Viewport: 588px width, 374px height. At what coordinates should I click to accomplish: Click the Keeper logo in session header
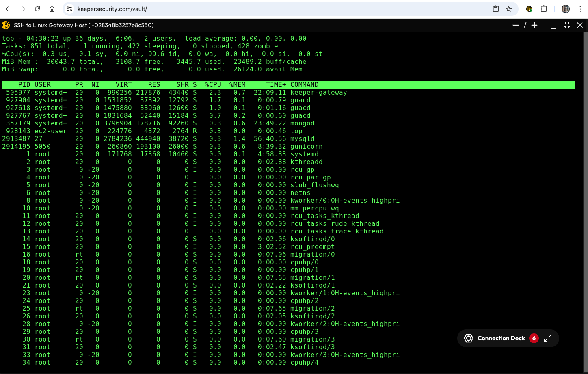[6, 25]
